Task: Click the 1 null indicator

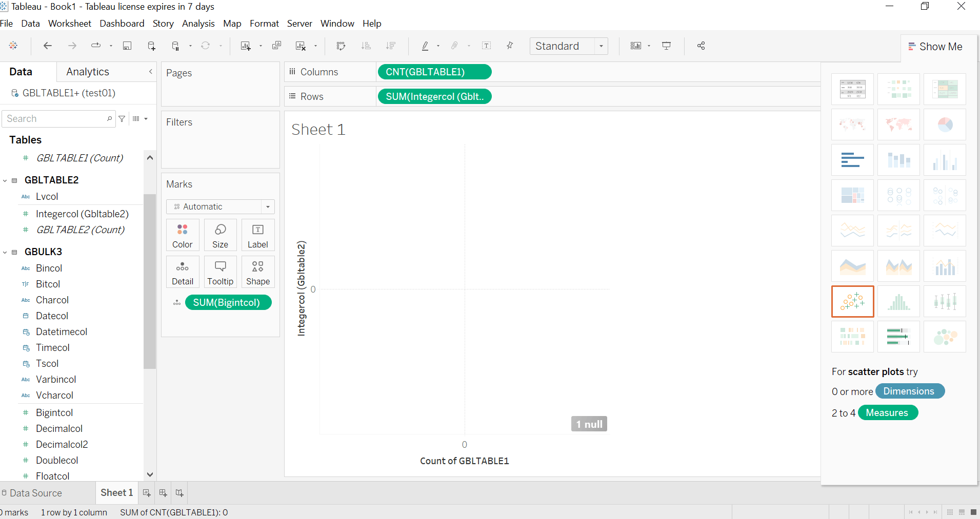Action: pyautogui.click(x=589, y=424)
